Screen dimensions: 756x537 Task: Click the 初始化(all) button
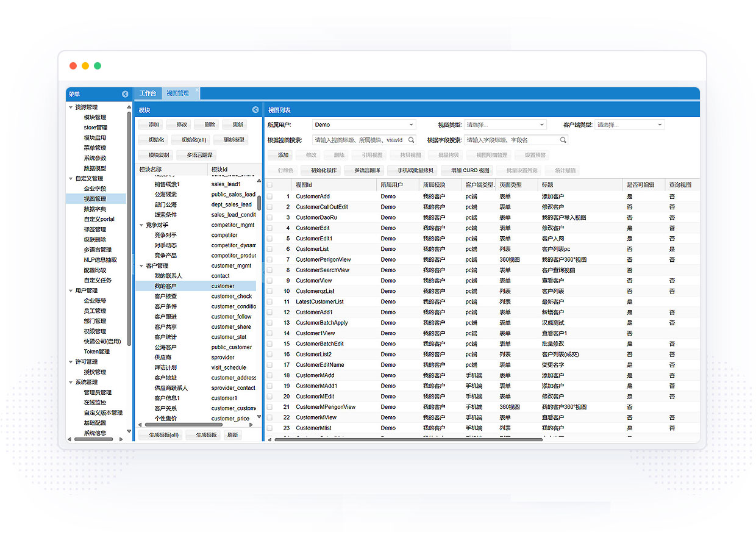coord(190,140)
